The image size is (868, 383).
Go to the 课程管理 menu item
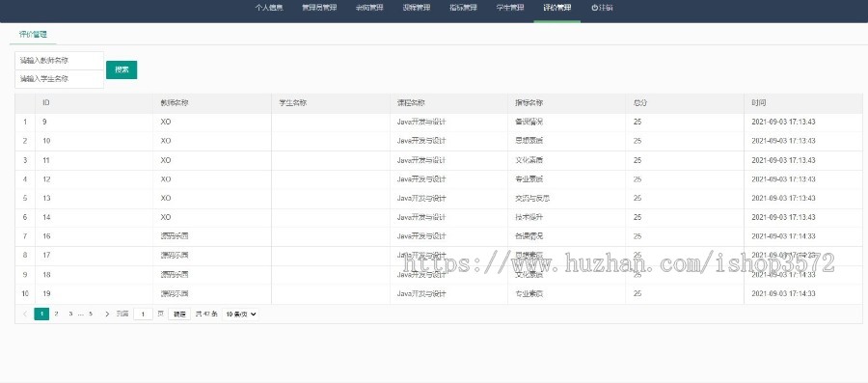(417, 8)
